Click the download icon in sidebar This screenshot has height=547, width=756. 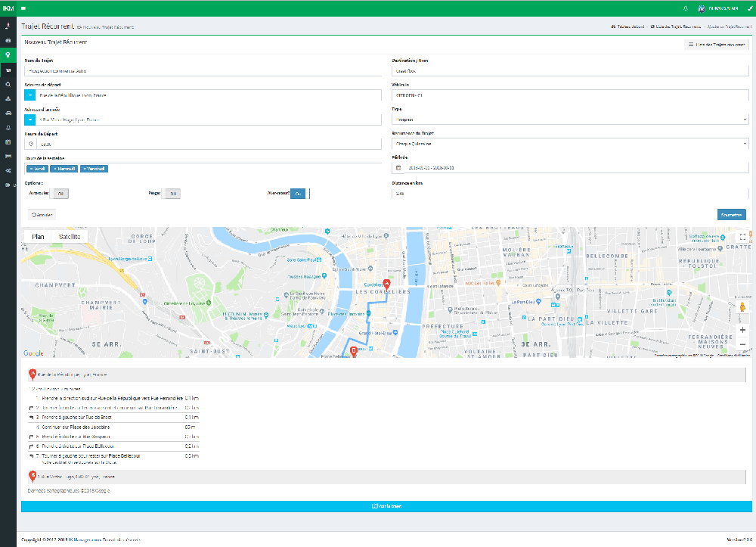pos(8,98)
